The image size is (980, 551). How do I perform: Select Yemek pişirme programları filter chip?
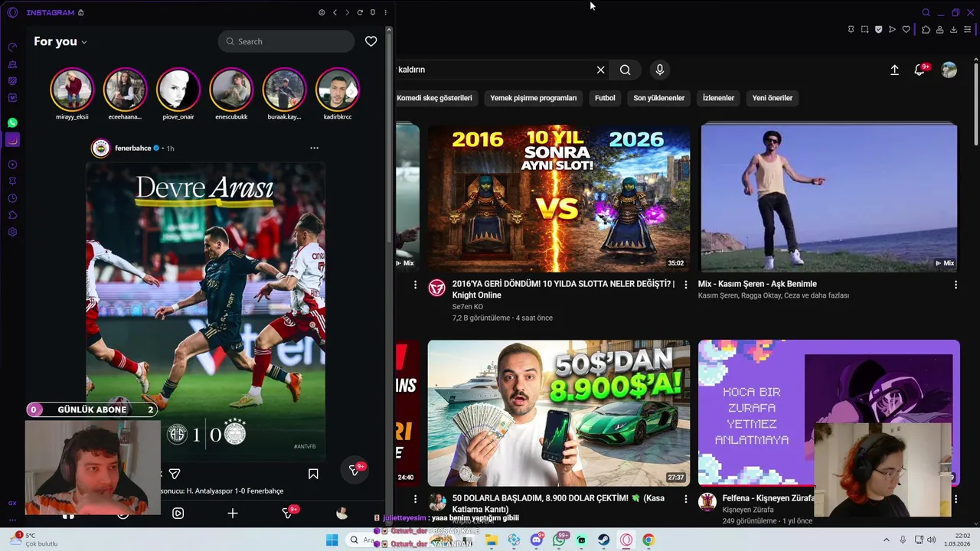point(534,98)
